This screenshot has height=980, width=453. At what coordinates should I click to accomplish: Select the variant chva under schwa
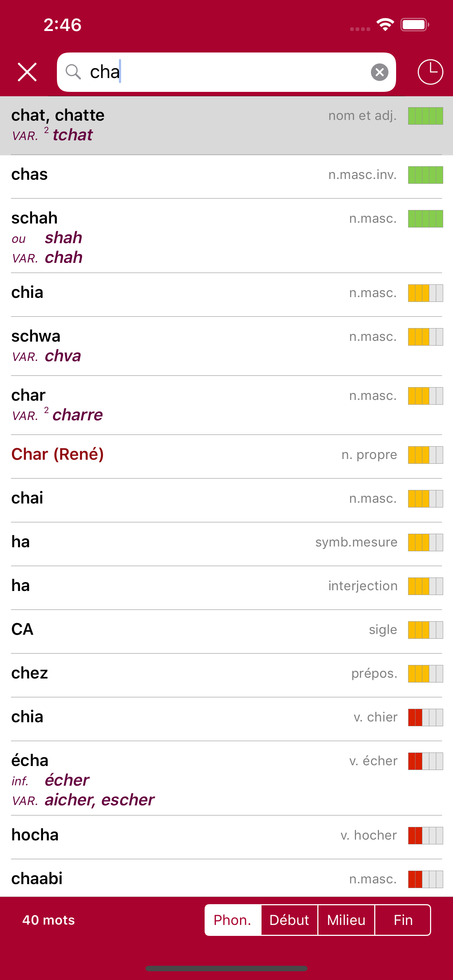pyautogui.click(x=63, y=357)
